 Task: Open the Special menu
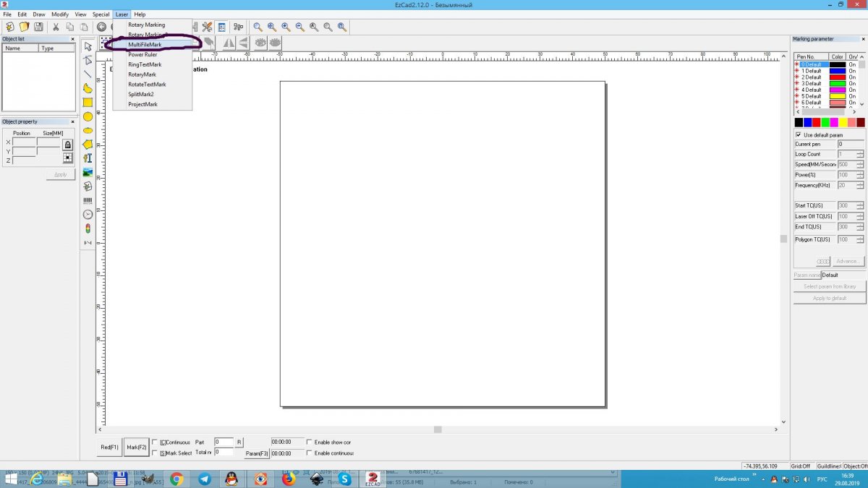pos(101,14)
